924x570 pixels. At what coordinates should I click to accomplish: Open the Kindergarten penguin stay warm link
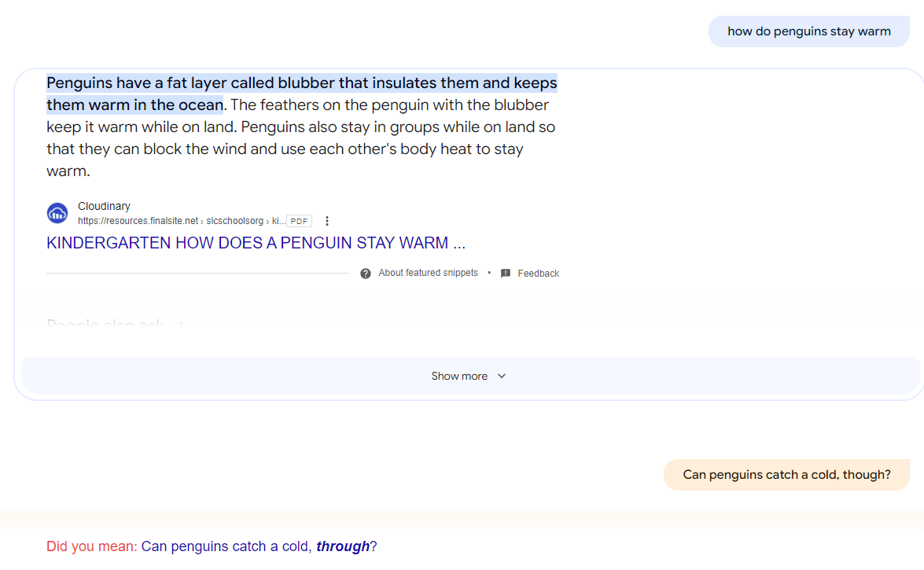coord(256,243)
